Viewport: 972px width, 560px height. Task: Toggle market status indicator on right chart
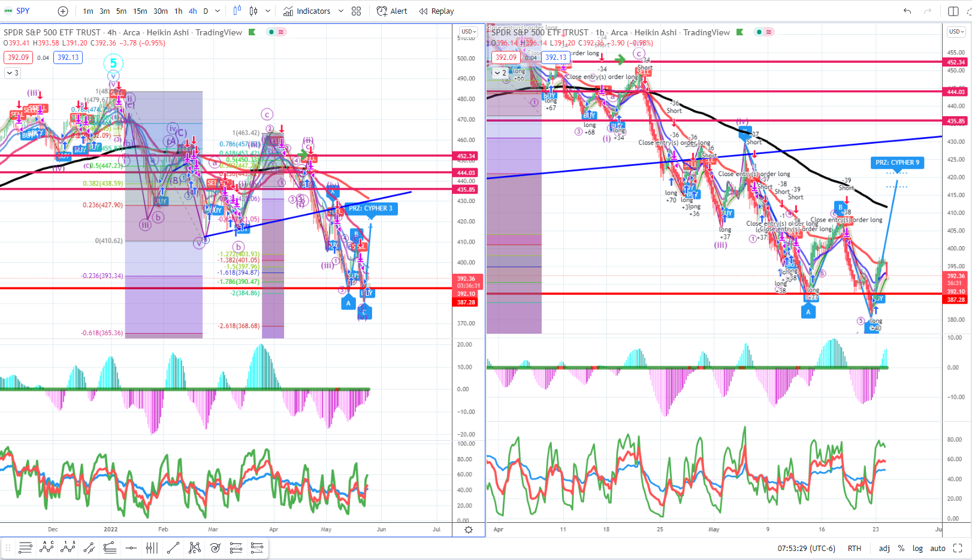759,32
